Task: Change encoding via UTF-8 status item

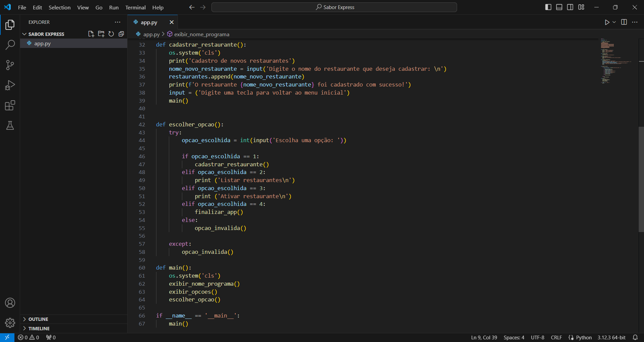Action: coord(537,337)
